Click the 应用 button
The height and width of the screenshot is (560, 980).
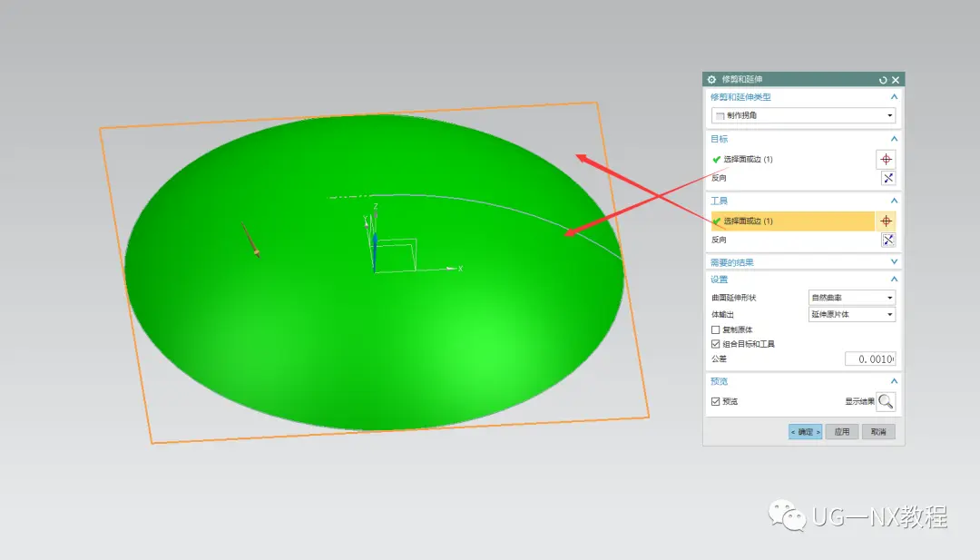[842, 432]
